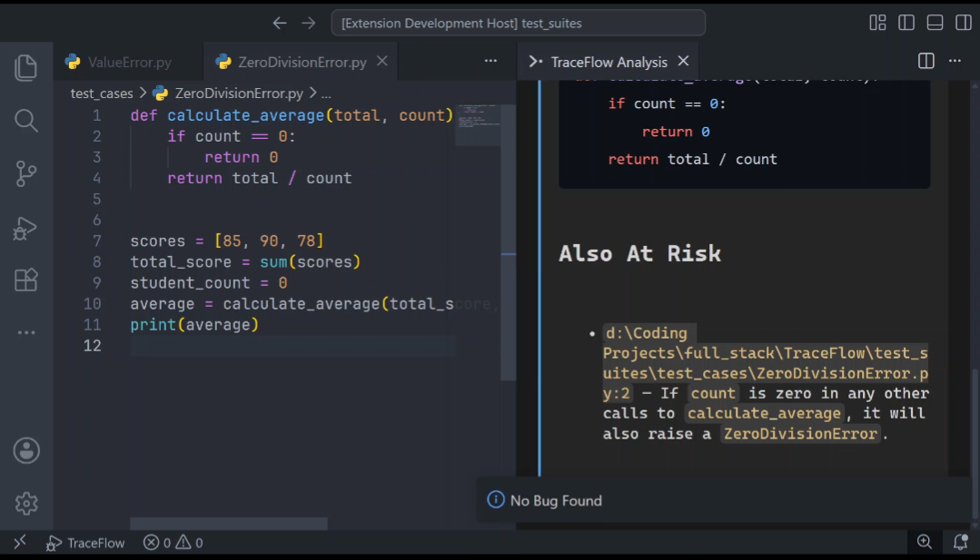Screen dimensions: 980x560
Task: Open the Manage settings gear
Action: point(26,503)
